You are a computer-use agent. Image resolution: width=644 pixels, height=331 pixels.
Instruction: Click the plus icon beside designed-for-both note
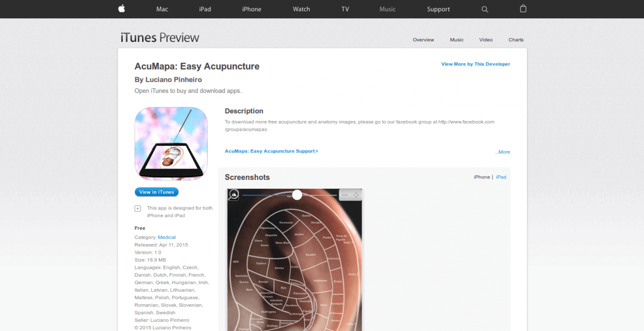click(x=138, y=208)
